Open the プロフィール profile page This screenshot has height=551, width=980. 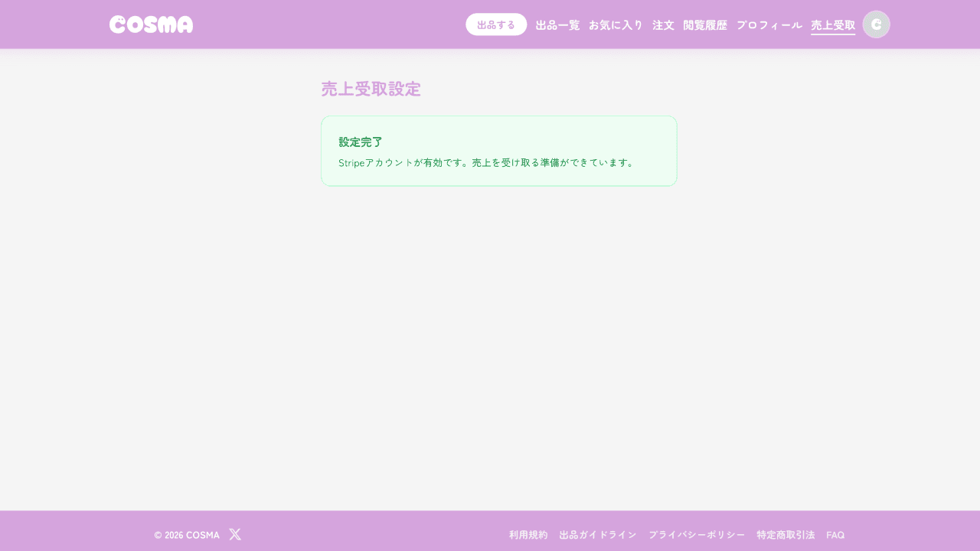(x=769, y=24)
